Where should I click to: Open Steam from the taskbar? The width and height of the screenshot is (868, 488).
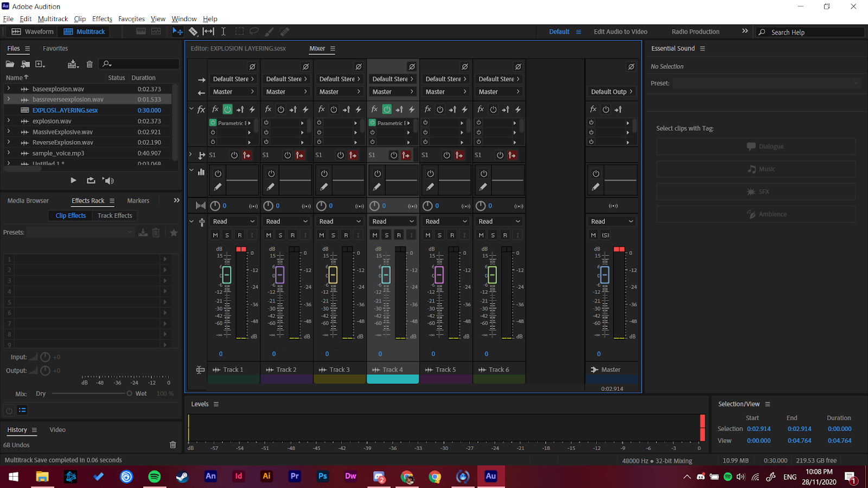click(x=182, y=477)
